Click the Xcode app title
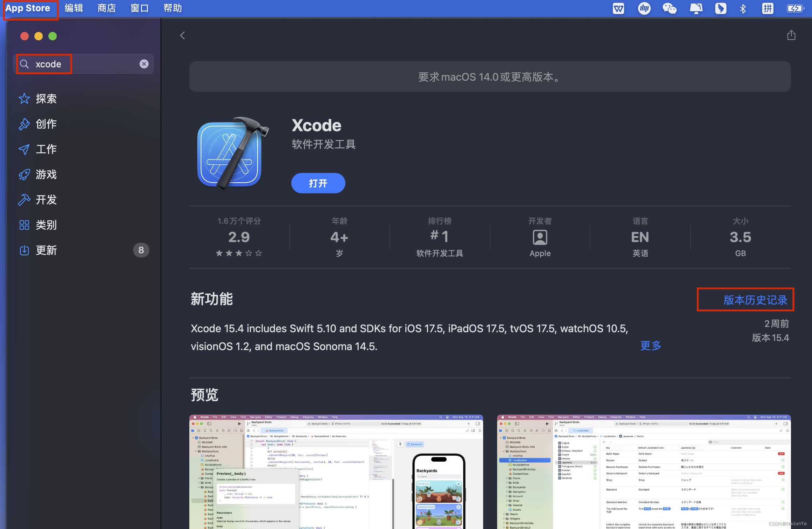This screenshot has height=529, width=812. (316, 125)
